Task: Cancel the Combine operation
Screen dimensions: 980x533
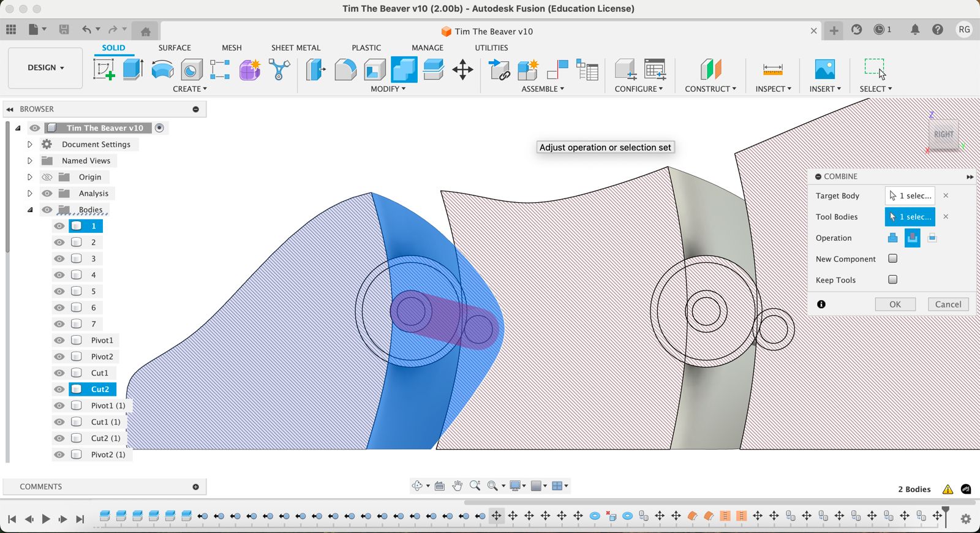Action: point(948,304)
